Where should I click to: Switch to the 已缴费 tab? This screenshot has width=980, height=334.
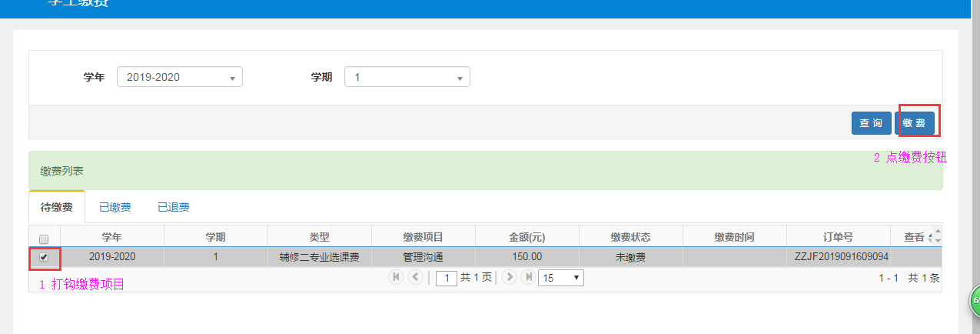point(115,207)
